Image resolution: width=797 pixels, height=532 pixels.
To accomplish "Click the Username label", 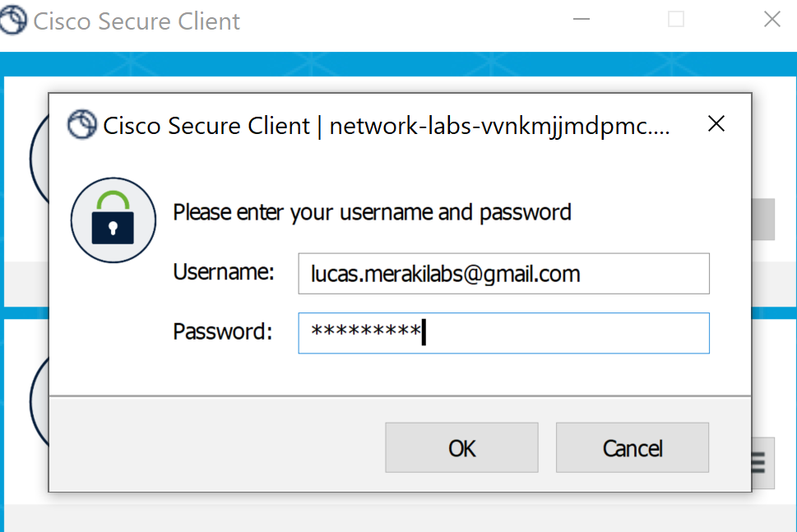I will pos(224,272).
